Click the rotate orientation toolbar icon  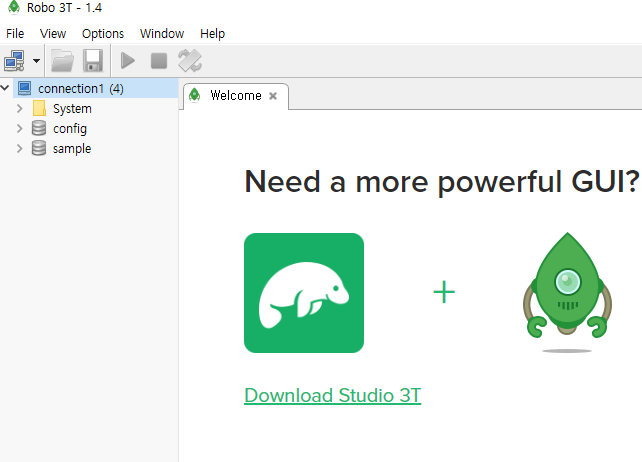pyautogui.click(x=190, y=61)
